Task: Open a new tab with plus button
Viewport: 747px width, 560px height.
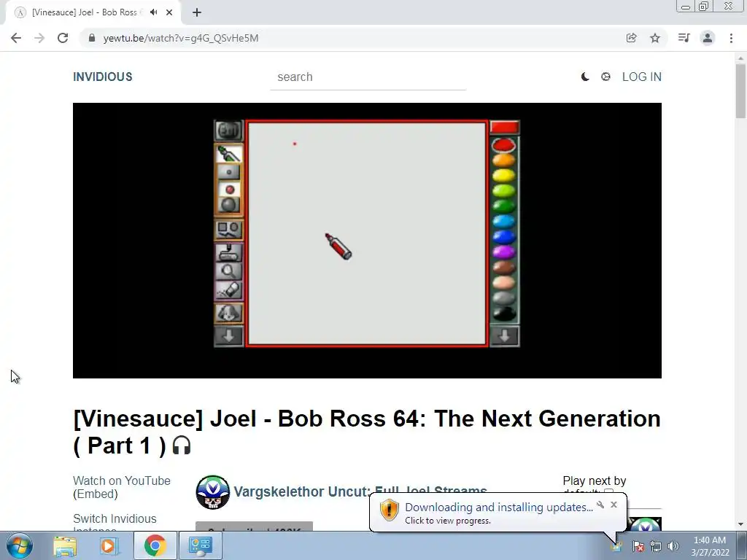Action: pos(197,12)
